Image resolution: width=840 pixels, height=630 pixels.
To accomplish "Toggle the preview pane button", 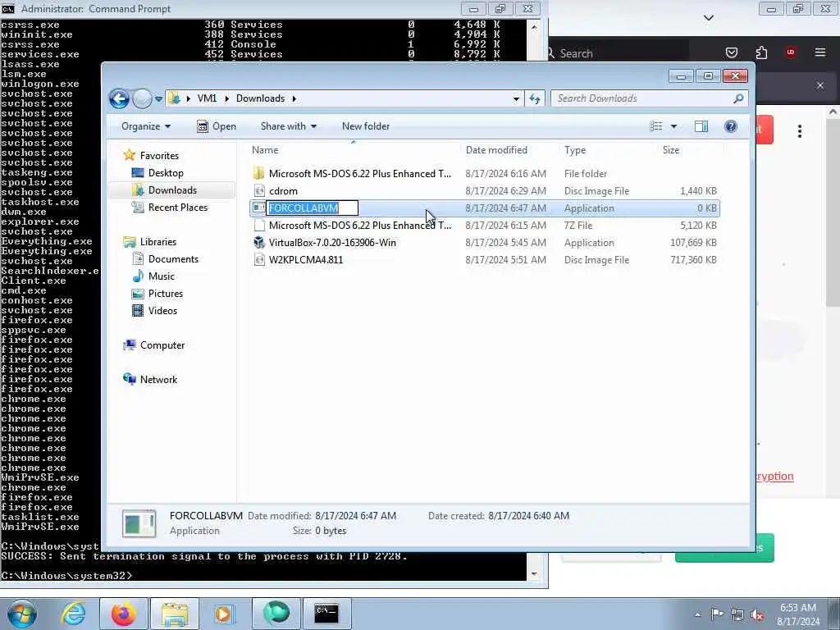I will [701, 126].
